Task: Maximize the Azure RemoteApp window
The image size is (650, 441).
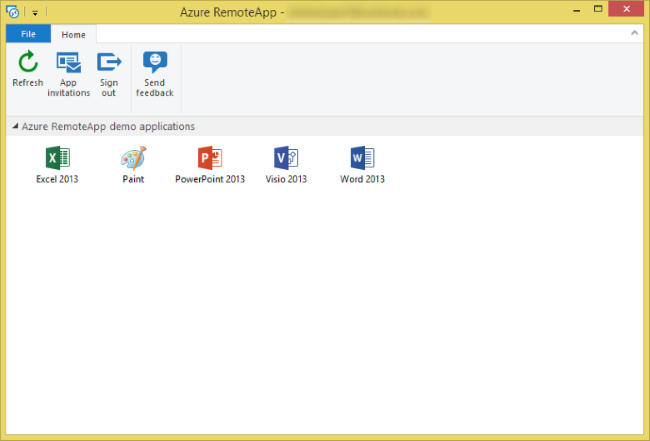Action: coord(598,9)
